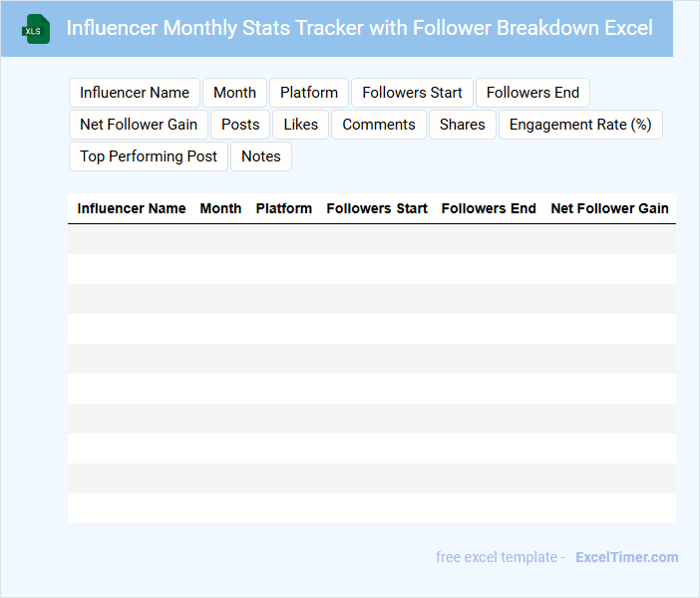Select the Engagement Rate (%) tag

click(x=580, y=125)
